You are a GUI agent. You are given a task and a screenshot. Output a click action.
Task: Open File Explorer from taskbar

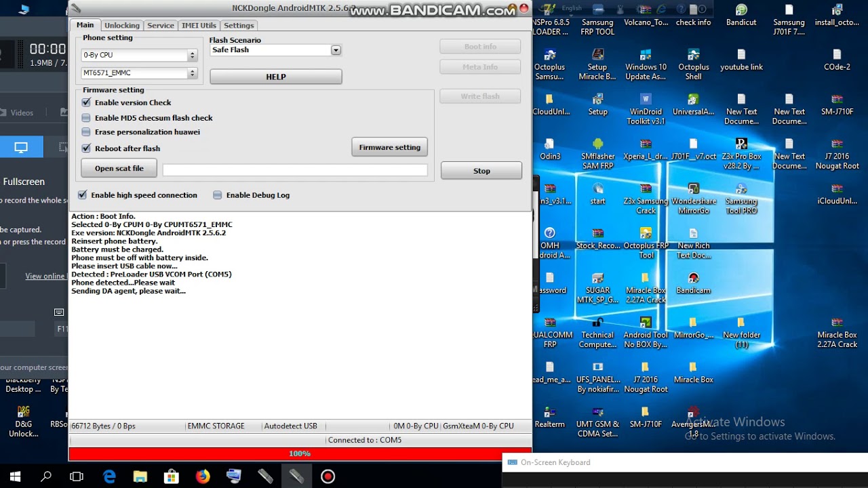(140, 476)
